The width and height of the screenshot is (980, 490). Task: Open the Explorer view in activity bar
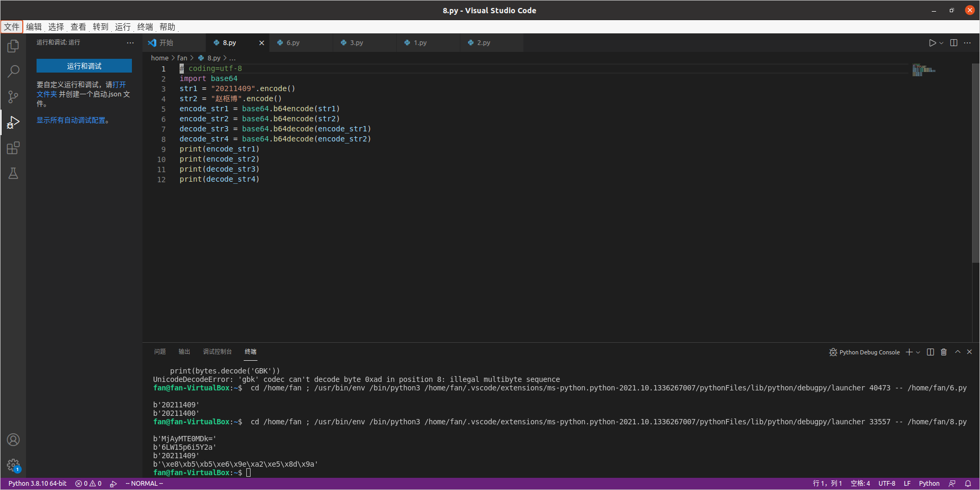[x=13, y=46]
